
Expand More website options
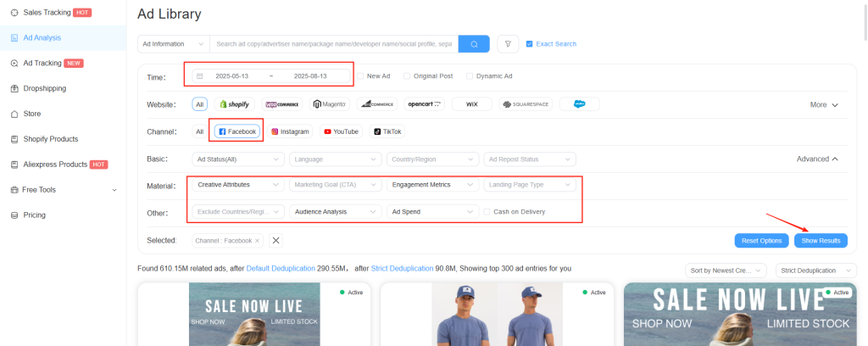pos(824,104)
